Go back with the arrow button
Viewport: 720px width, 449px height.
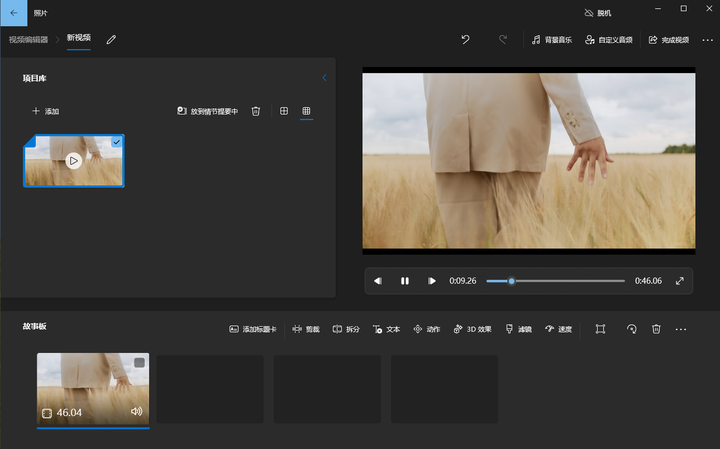point(14,13)
